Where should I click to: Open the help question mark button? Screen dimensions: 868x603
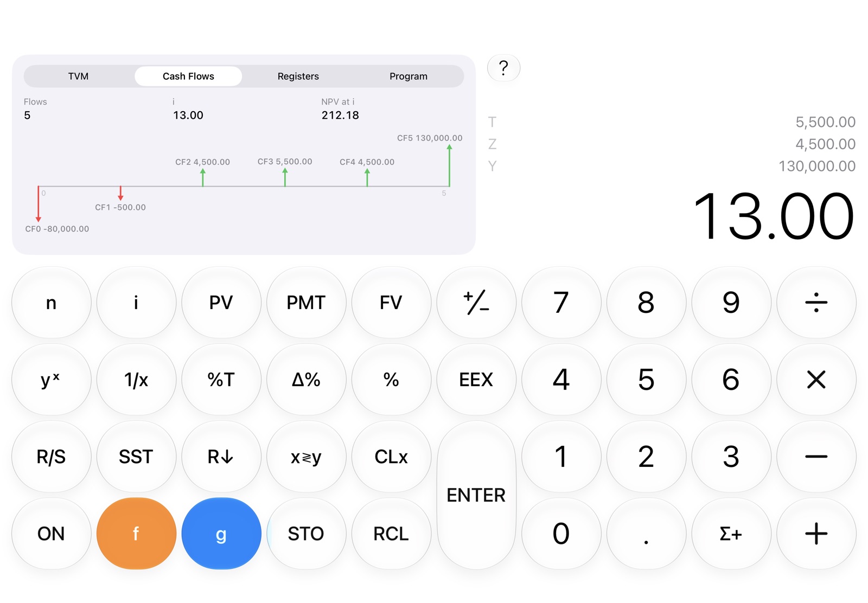coord(503,68)
